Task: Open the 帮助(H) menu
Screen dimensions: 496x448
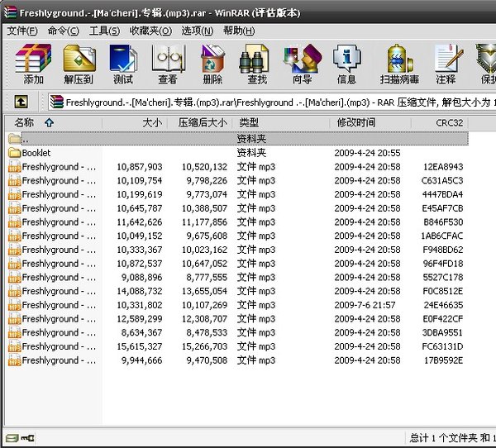Action: [239, 31]
